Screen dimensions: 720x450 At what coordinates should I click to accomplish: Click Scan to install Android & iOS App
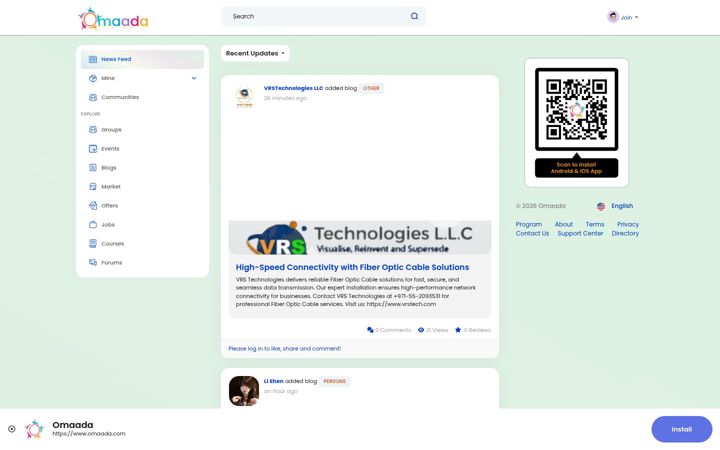coord(576,168)
